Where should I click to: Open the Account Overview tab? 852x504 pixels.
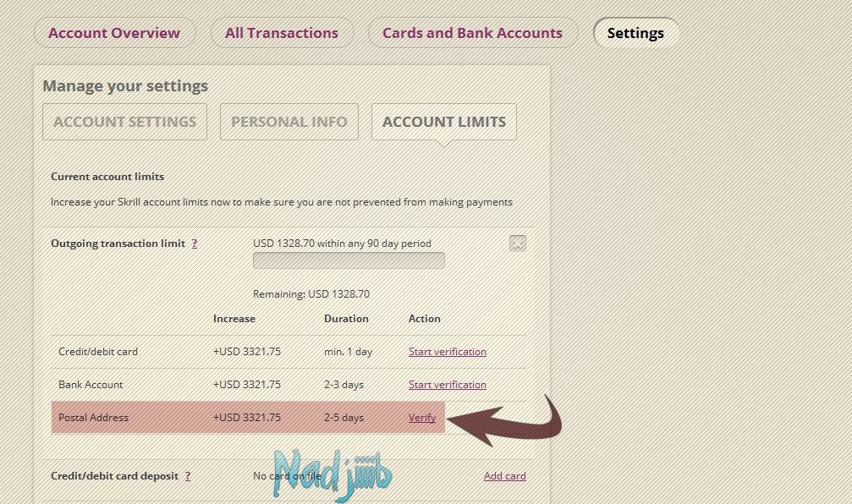(114, 33)
